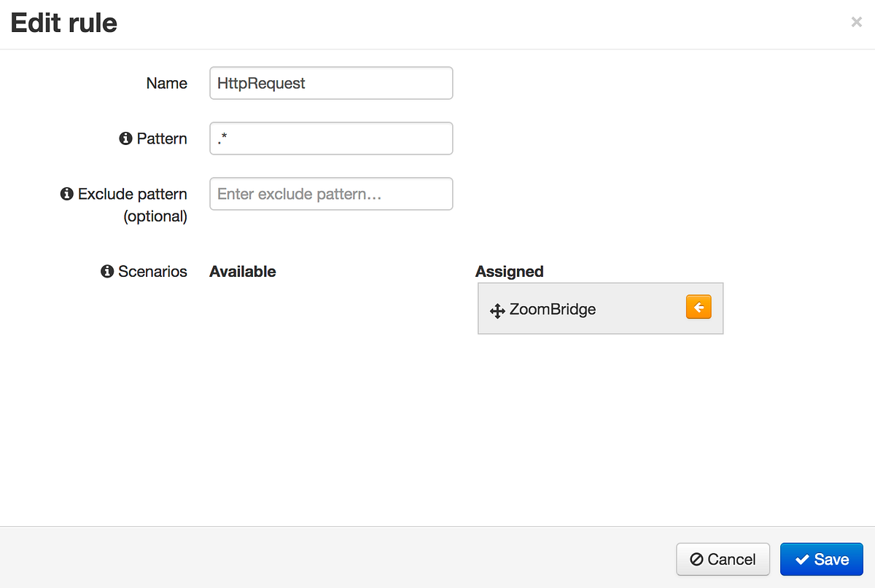Click the info icon beside Scenarios

(107, 271)
